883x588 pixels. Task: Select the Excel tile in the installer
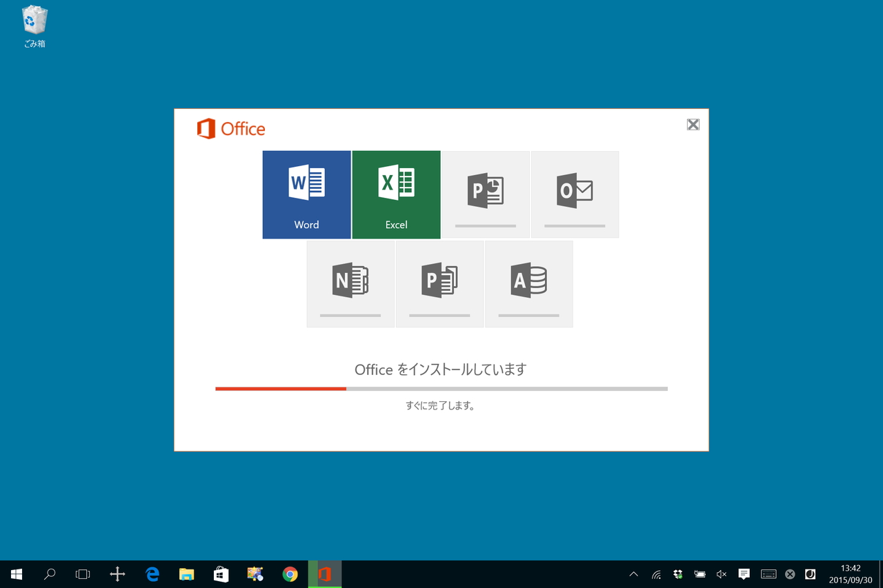click(396, 194)
